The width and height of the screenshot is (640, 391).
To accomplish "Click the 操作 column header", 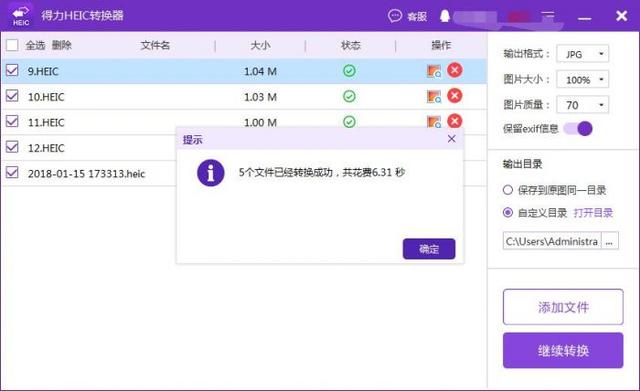I will 441,45.
